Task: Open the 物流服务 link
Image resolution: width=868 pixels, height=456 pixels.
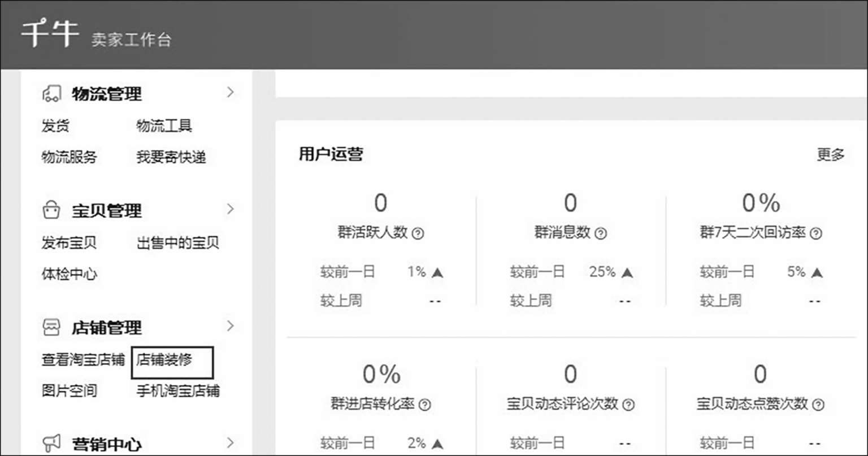Action: coord(69,157)
